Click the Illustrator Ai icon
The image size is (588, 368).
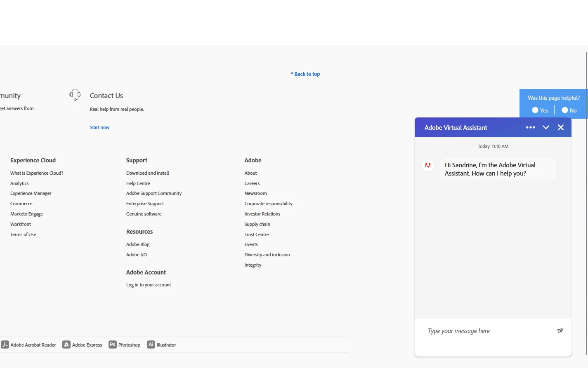151,345
